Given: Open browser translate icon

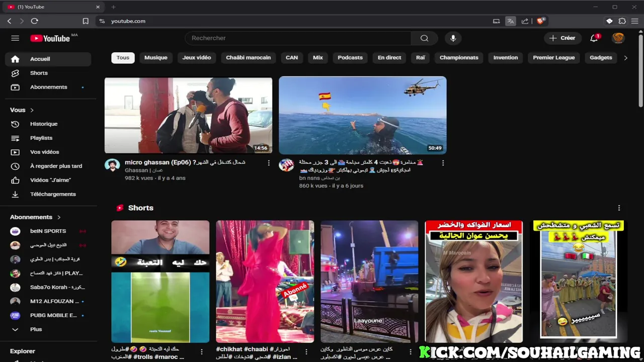Looking at the screenshot, I should 511,21.
